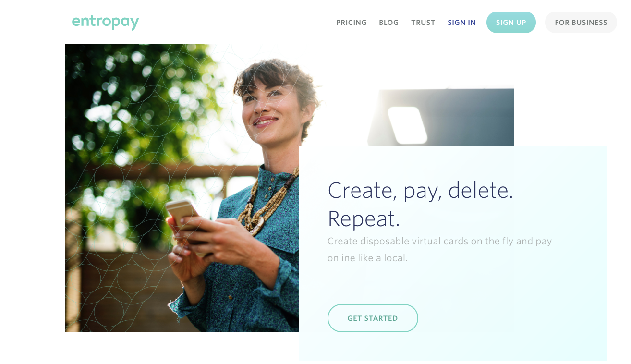Open the Pricing page
The height and width of the screenshot is (364, 631).
click(x=351, y=23)
